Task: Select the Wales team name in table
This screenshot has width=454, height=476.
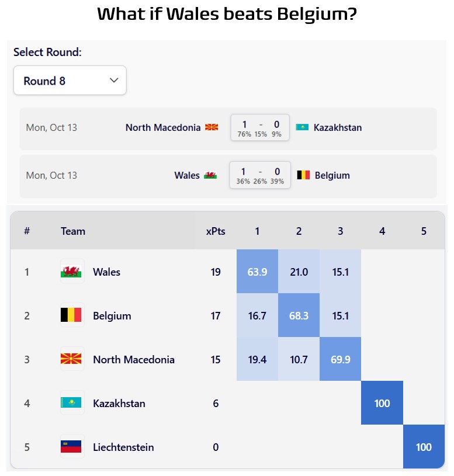Action: point(106,272)
